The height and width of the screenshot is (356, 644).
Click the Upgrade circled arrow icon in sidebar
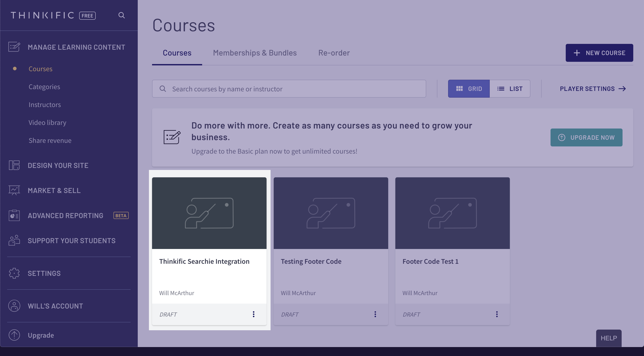(14, 335)
